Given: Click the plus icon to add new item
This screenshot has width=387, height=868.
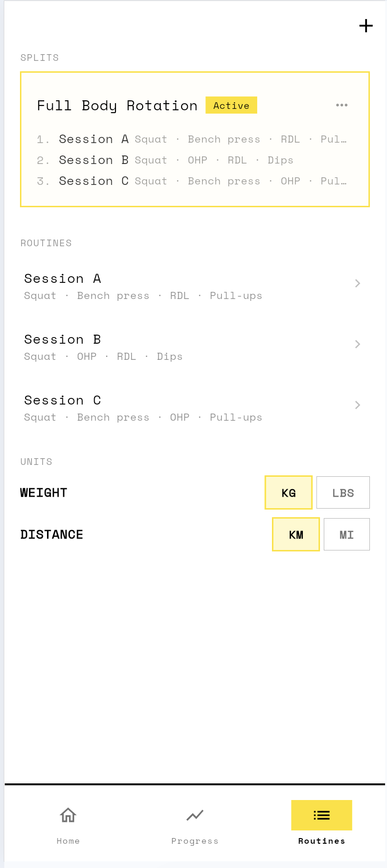Looking at the screenshot, I should tap(366, 26).
